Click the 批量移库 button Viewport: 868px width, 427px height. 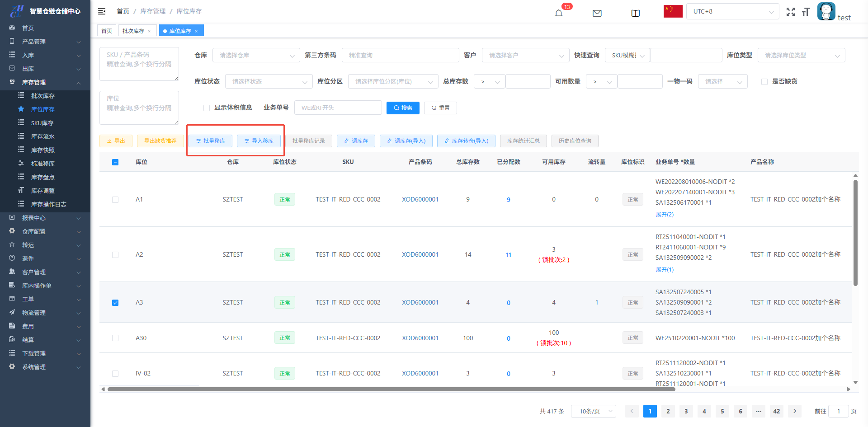pos(210,141)
